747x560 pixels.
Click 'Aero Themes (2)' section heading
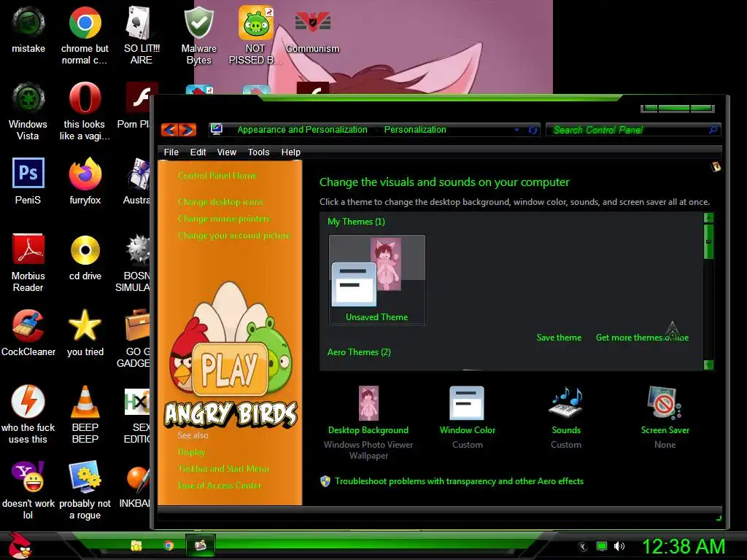pos(359,352)
